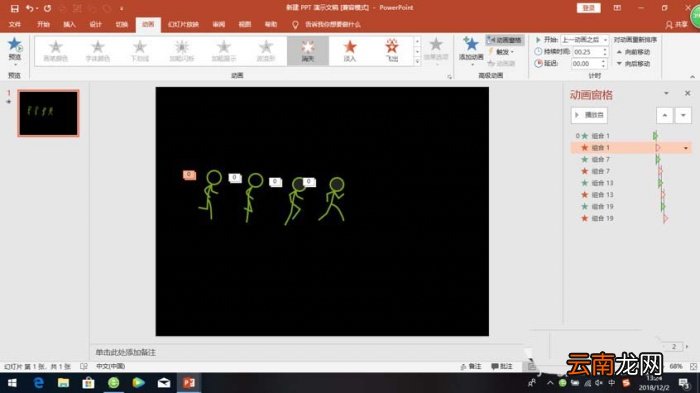This screenshot has height=393, width=700.
Task: Launch Microsoft Edge from the taskbar
Action: (x=38, y=383)
